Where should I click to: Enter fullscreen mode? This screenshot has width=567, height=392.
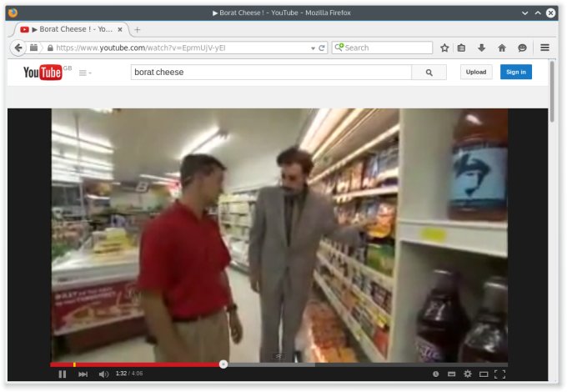pyautogui.click(x=499, y=374)
